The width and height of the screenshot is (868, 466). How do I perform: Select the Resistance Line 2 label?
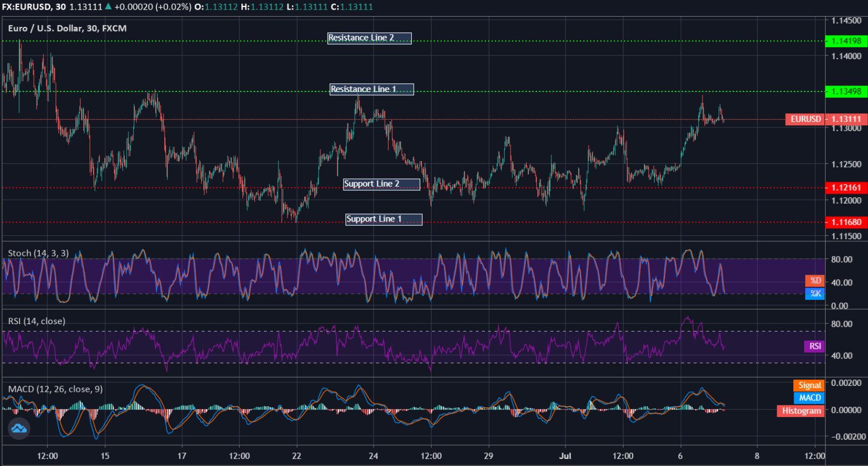coord(369,38)
